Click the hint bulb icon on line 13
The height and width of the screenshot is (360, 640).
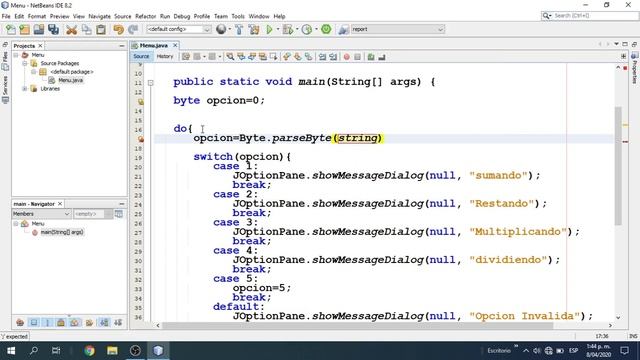pos(141,102)
